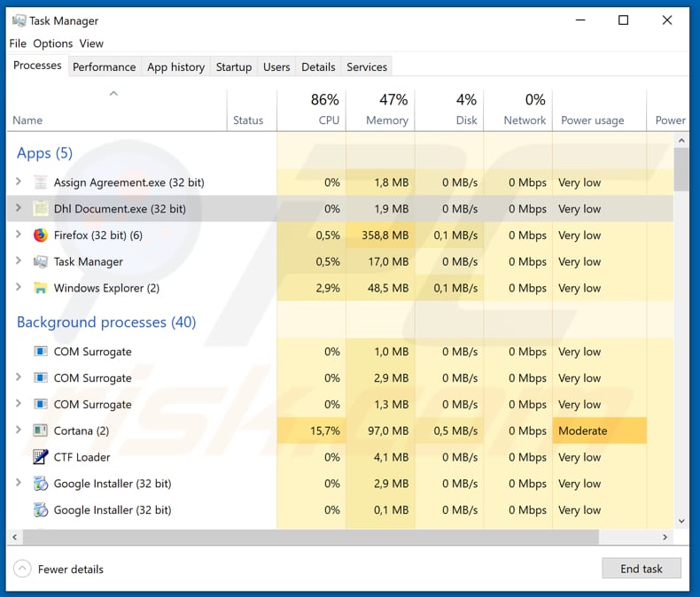This screenshot has width=700, height=597.
Task: Click the horizontal scrollbar left arrow
Action: pyautogui.click(x=15, y=537)
